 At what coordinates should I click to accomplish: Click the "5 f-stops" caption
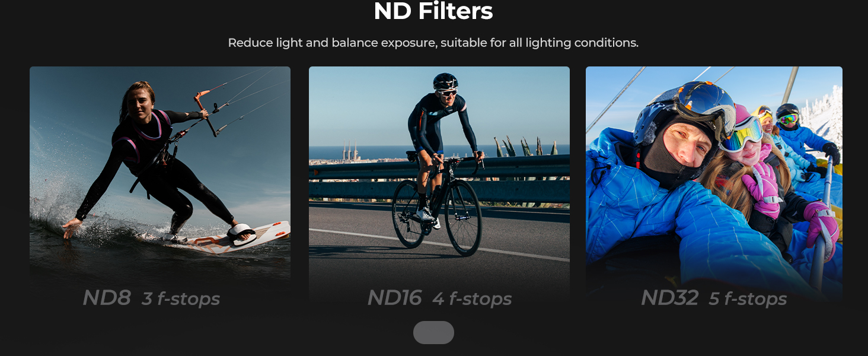748,299
